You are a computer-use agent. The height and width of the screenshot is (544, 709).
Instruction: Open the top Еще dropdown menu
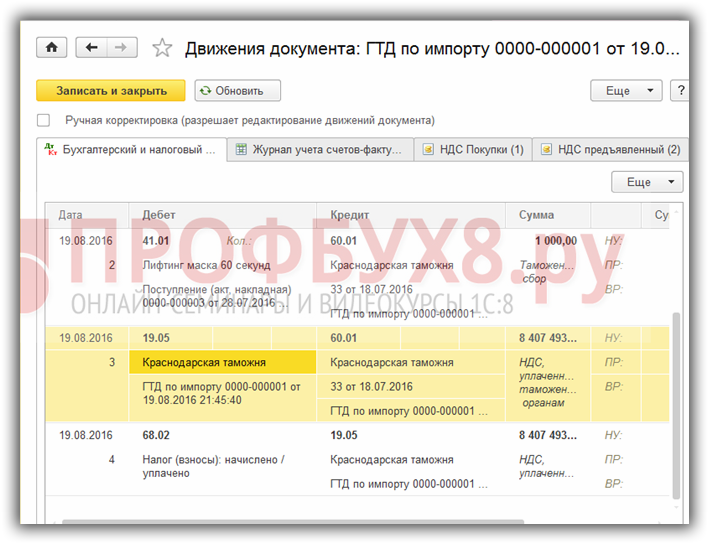coord(626,91)
